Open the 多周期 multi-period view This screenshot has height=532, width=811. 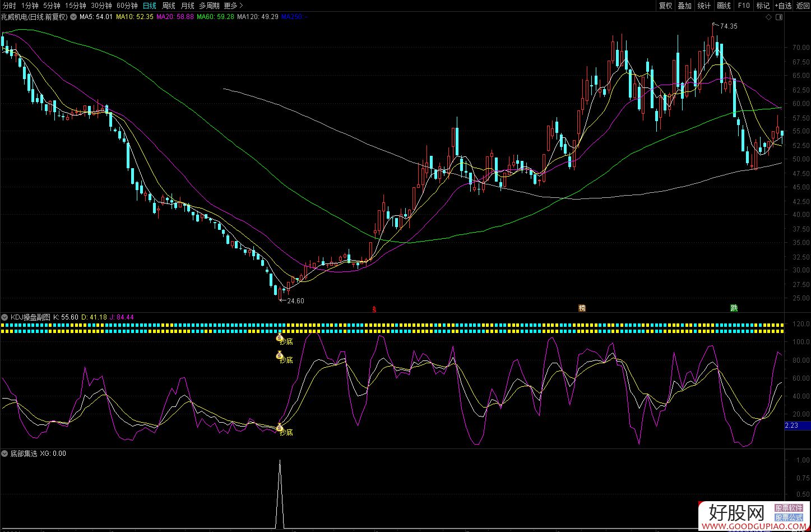tap(209, 6)
